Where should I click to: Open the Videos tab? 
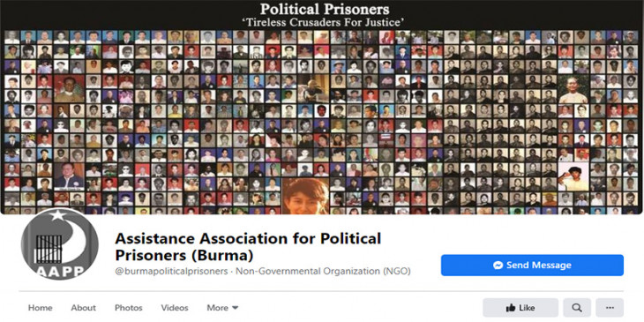(x=175, y=308)
